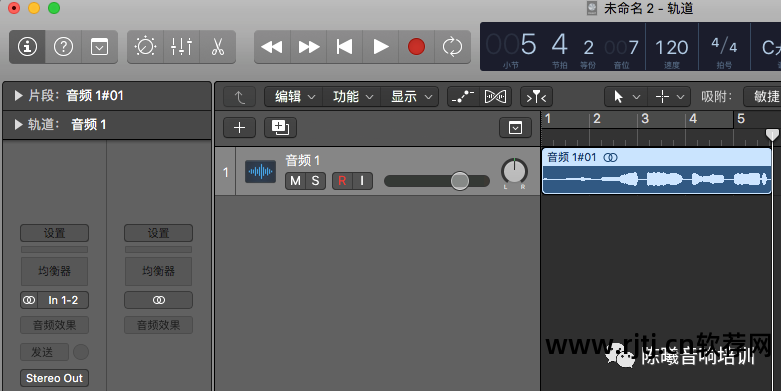Open the Mixer faders icon
The width and height of the screenshot is (781, 391).
(x=181, y=47)
